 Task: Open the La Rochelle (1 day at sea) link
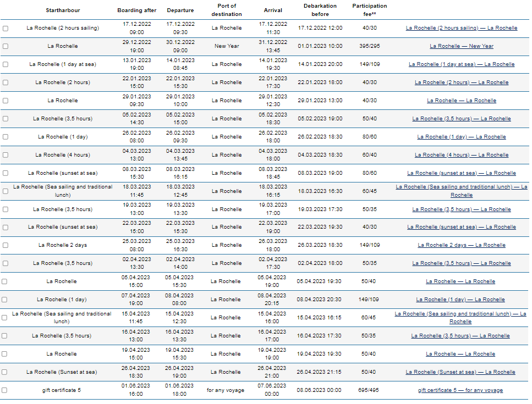pyautogui.click(x=461, y=64)
